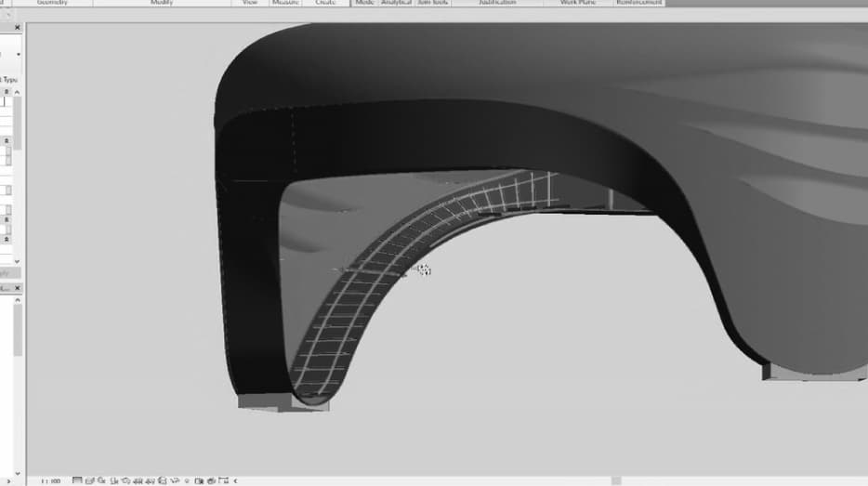Open the Type Selector dropdown arrow
The width and height of the screenshot is (868, 486).
click(x=19, y=54)
